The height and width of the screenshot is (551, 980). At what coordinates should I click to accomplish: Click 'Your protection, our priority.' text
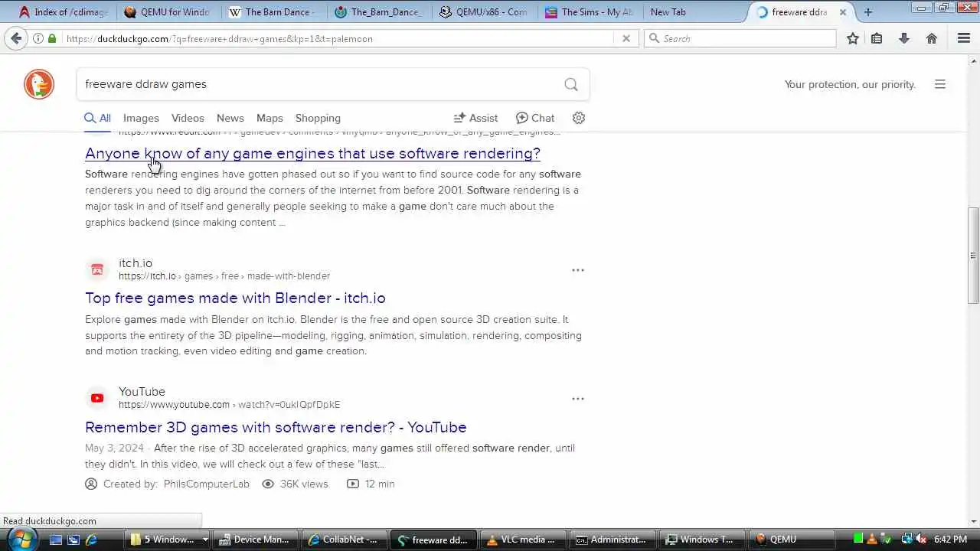coord(850,84)
